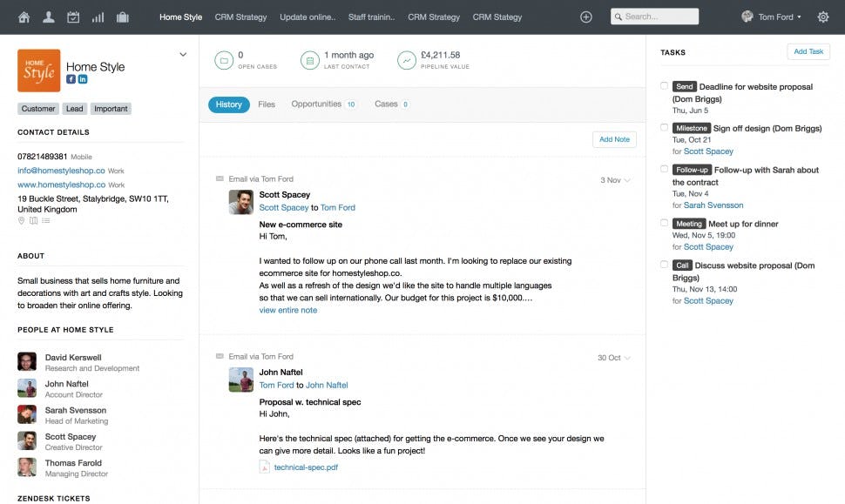Click the Add Note button
The image size is (845, 504).
pos(614,139)
